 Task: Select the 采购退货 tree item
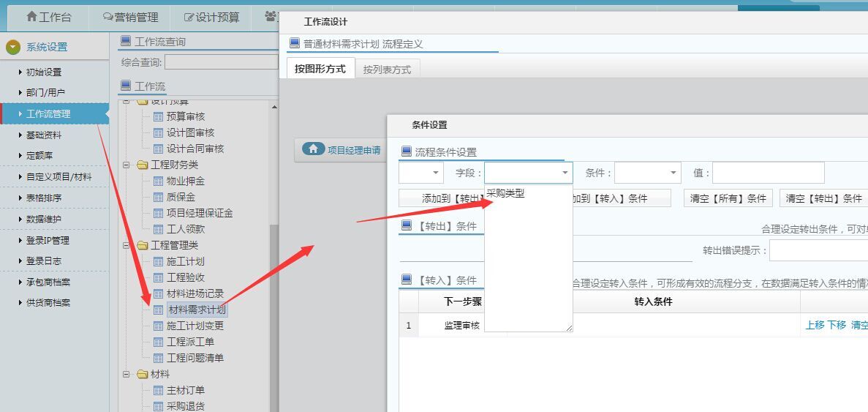tap(186, 406)
